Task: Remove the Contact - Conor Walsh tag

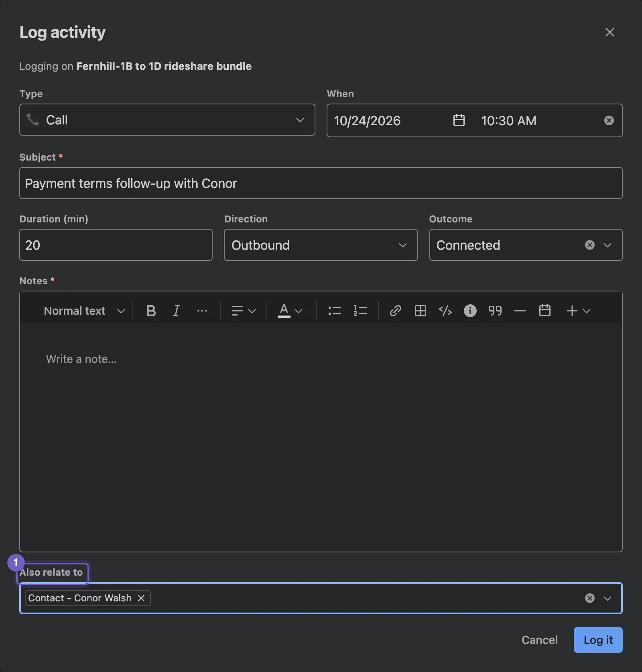Action: 141,598
